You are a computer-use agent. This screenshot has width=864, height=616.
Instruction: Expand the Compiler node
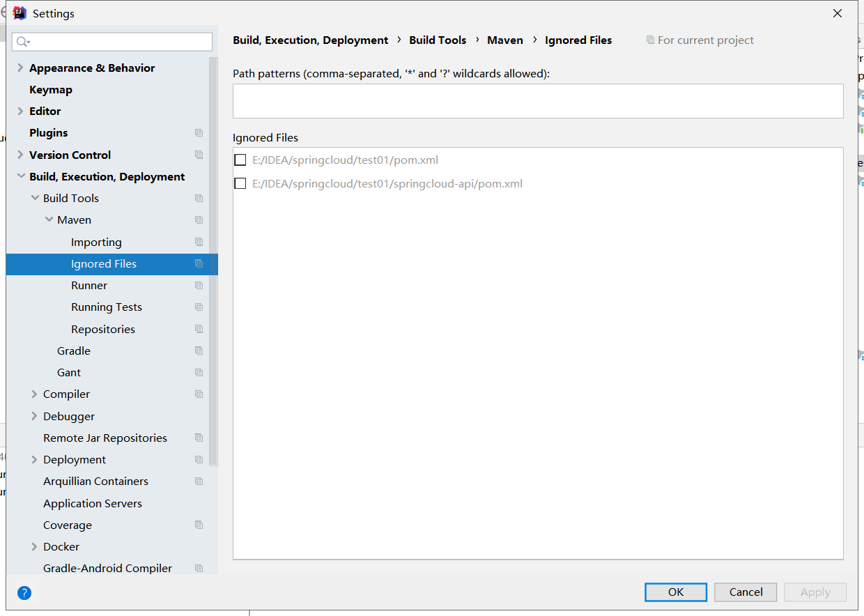click(35, 394)
